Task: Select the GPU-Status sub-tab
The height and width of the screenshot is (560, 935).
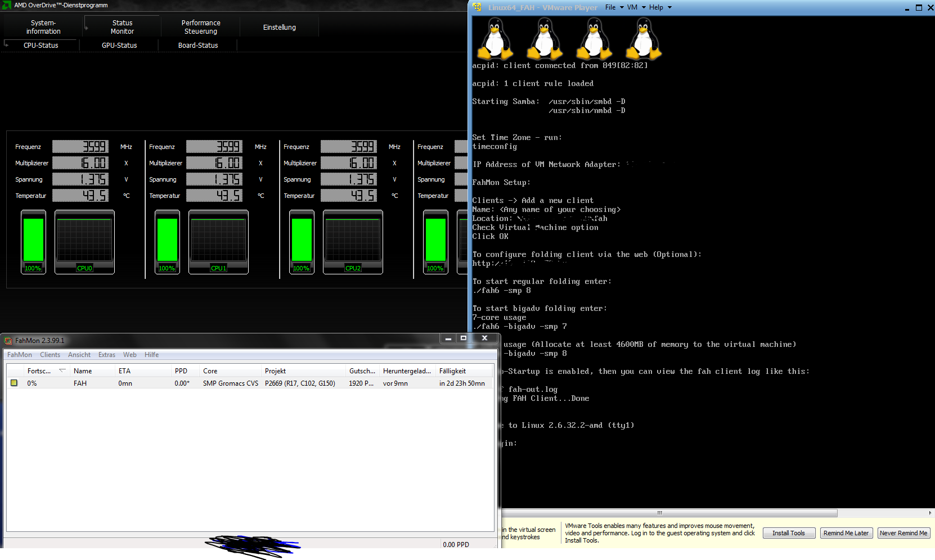Action: click(119, 46)
